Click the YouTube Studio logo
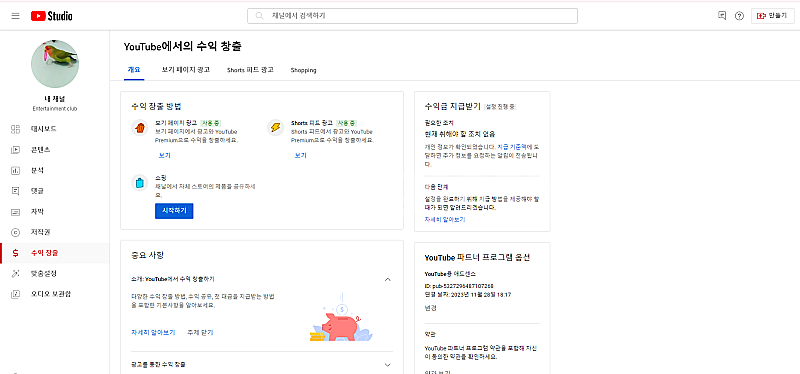Viewport: 800px width, 374px height. (52, 16)
